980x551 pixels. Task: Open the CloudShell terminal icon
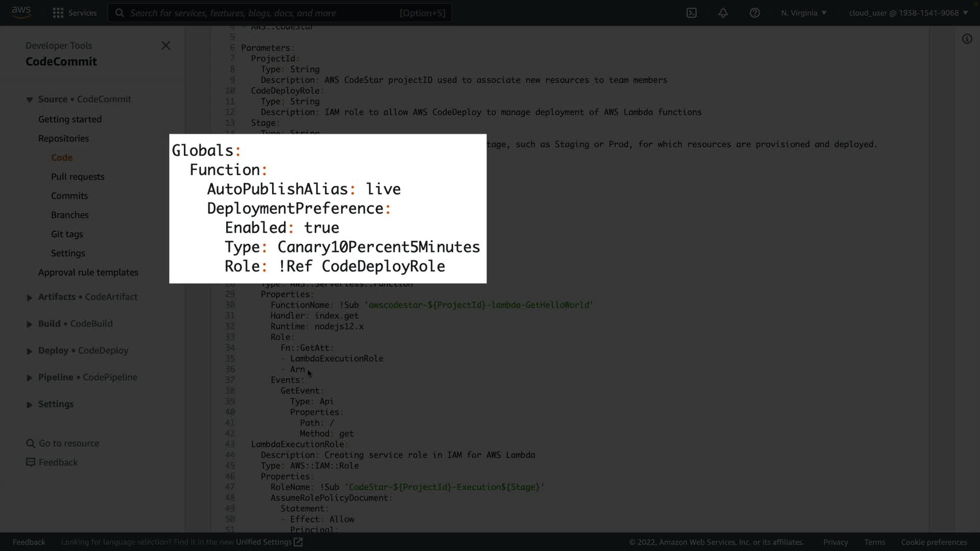click(x=692, y=13)
